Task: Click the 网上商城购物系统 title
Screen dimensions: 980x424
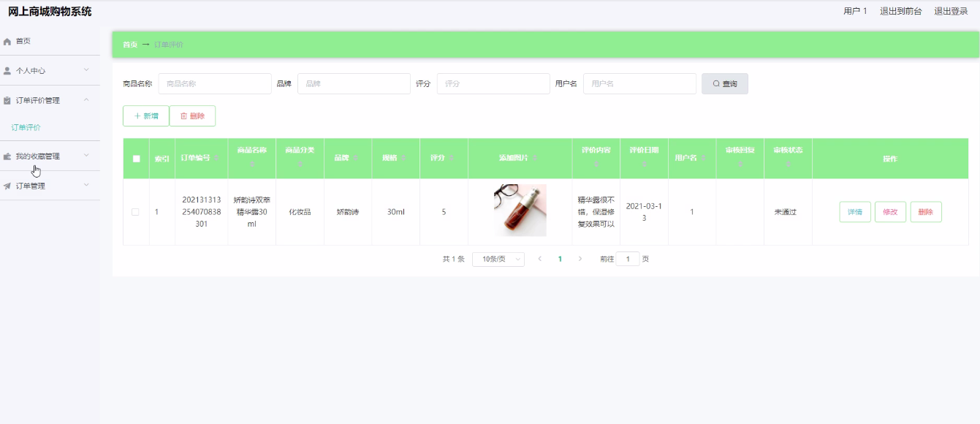Action: point(50,12)
